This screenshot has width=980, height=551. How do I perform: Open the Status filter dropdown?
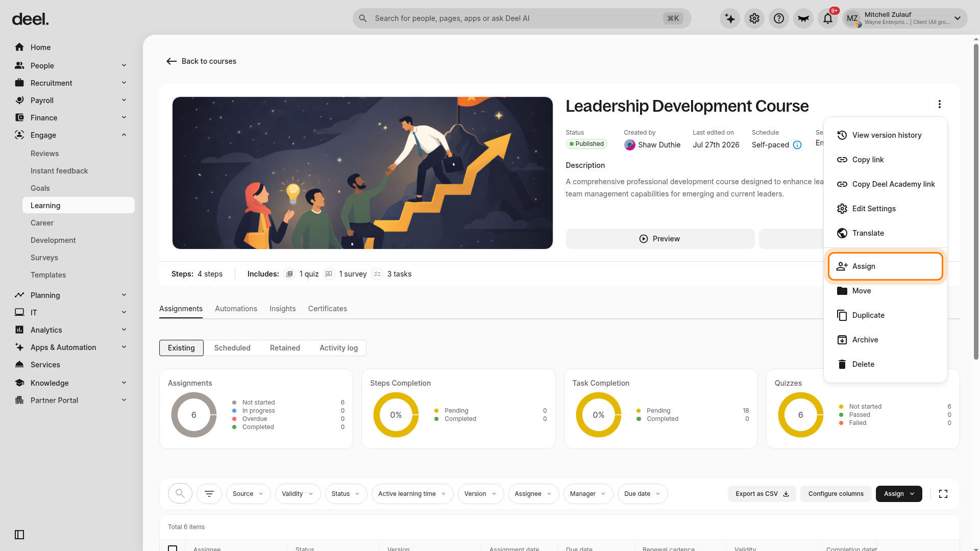click(346, 494)
